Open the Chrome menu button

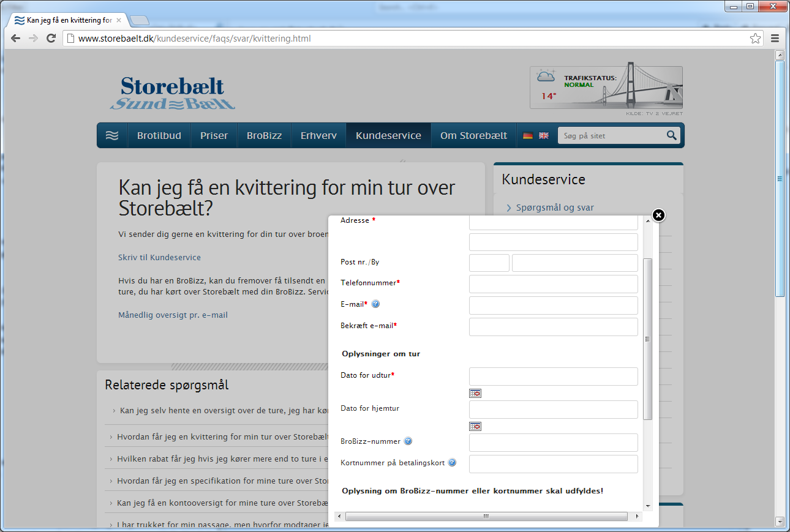tap(775, 39)
